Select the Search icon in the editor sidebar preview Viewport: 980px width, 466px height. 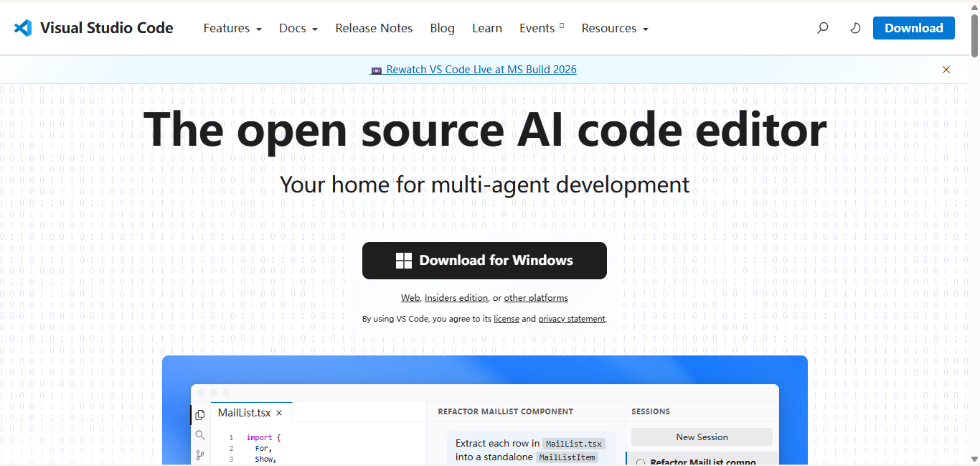[200, 435]
